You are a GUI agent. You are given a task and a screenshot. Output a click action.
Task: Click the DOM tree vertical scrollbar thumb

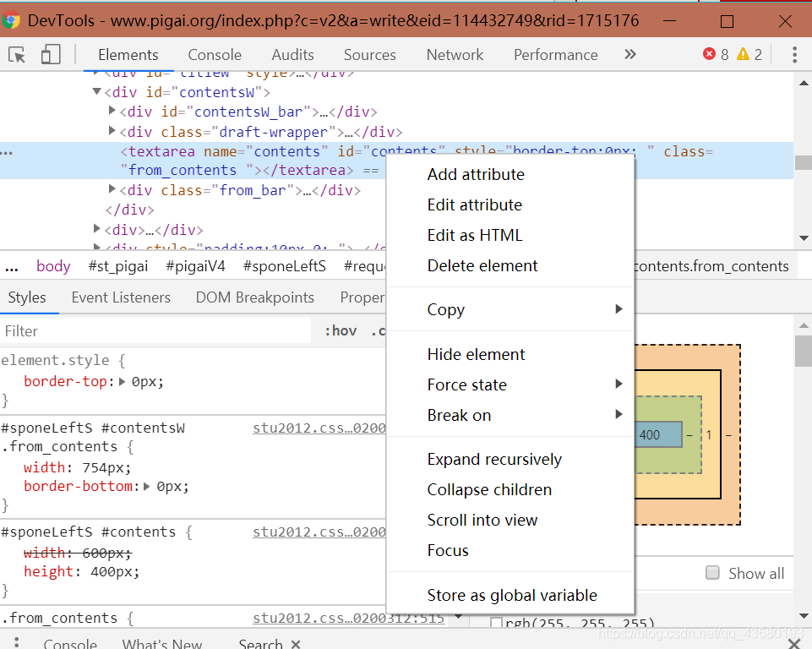[x=804, y=162]
